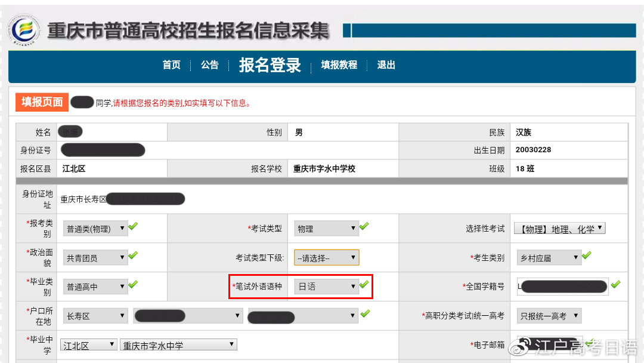Click the green checkmark beside 政治面貌
This screenshot has width=644, height=363.
pos(134,257)
